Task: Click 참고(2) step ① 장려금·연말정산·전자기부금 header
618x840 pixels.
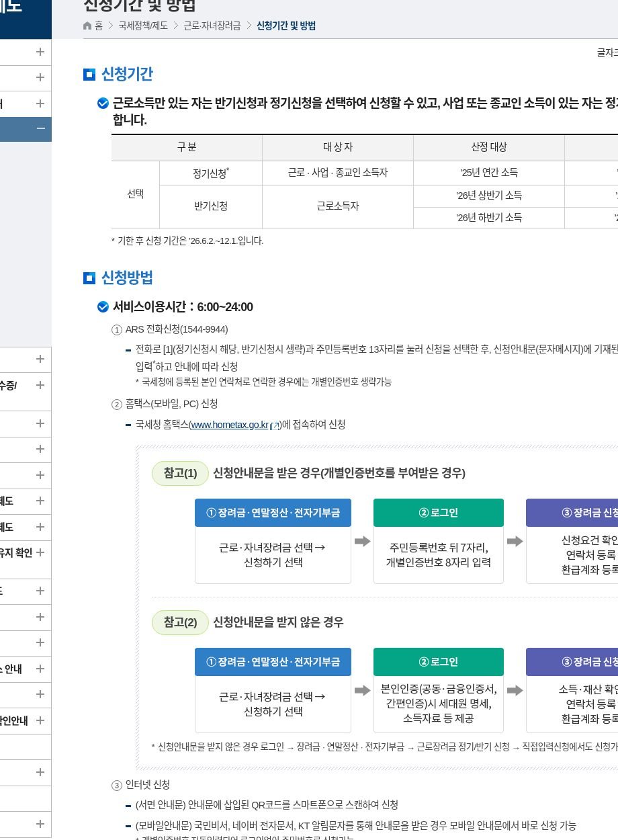Action: pyautogui.click(x=273, y=662)
